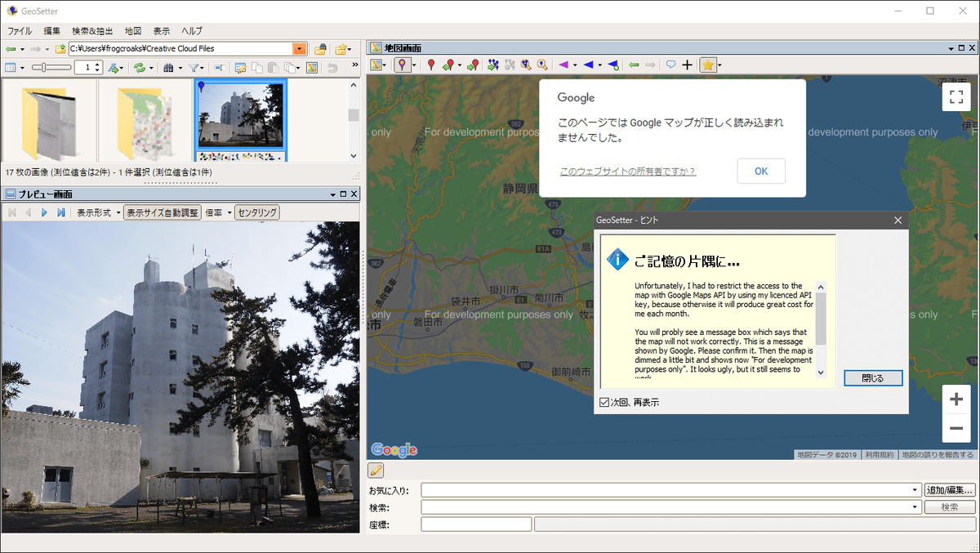The image size is (980, 553).
Task: Click the magnifier over blue markers icon
Action: pos(526,65)
